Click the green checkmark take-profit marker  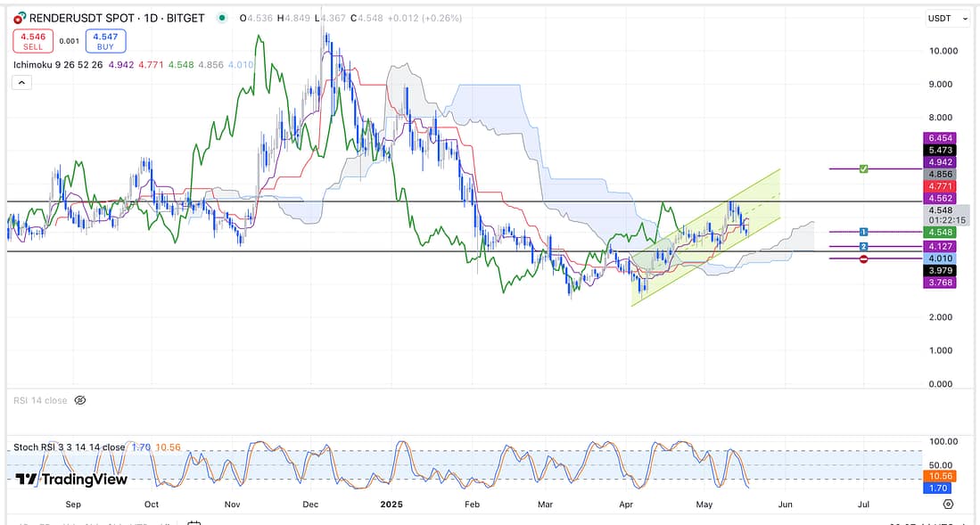point(863,168)
